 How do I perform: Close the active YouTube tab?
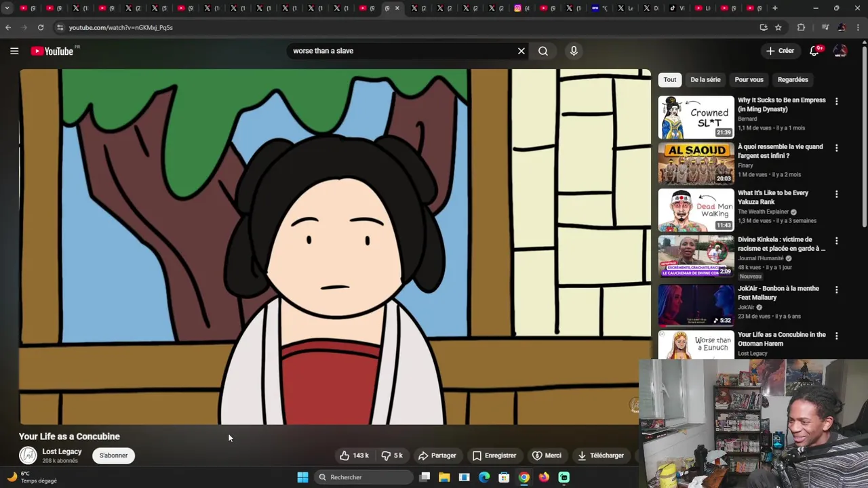click(397, 8)
